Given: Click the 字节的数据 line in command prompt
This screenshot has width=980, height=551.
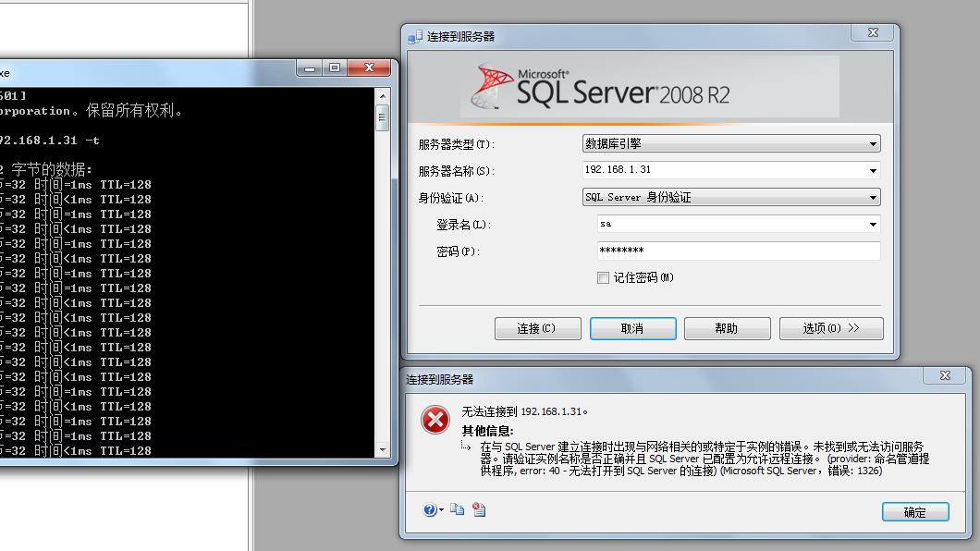Looking at the screenshot, I should tap(46, 169).
